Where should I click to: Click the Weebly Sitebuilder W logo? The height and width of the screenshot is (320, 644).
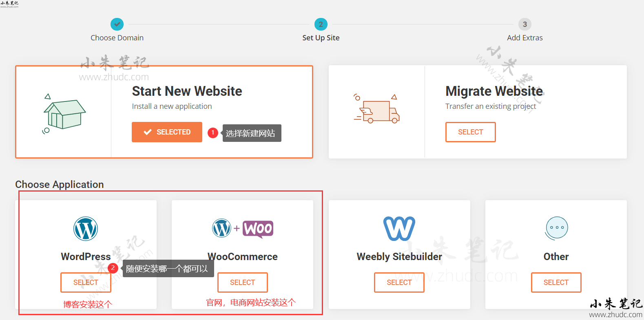(399, 228)
